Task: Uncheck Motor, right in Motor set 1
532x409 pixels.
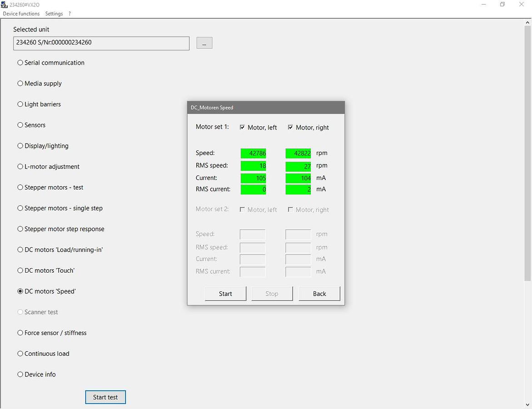Action: tap(291, 128)
